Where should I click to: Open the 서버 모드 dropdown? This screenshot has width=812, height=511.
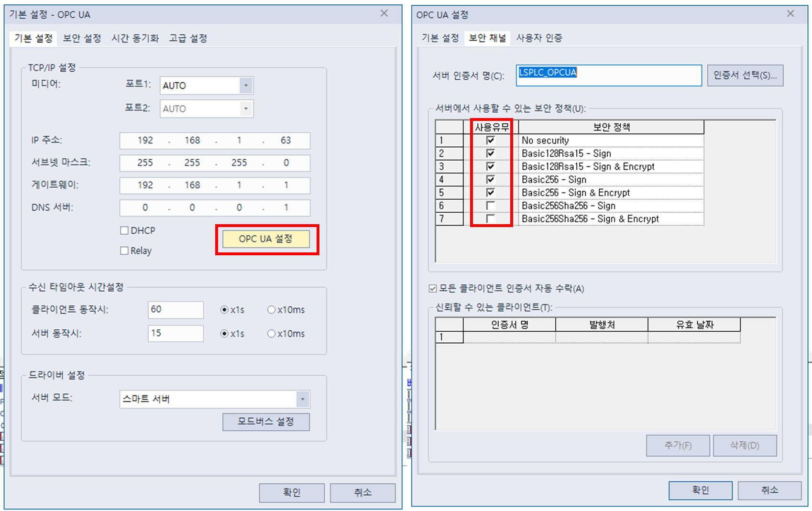302,399
